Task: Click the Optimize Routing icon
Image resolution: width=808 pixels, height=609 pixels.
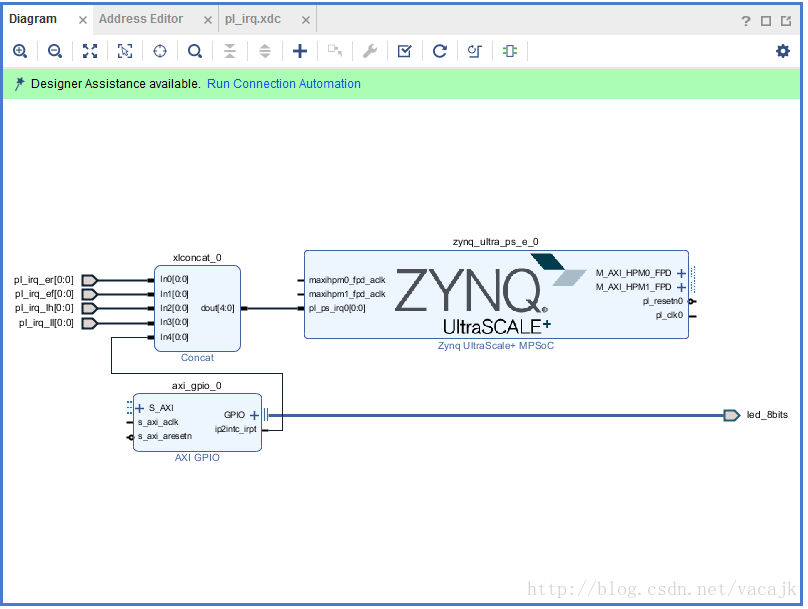Action: (x=475, y=51)
